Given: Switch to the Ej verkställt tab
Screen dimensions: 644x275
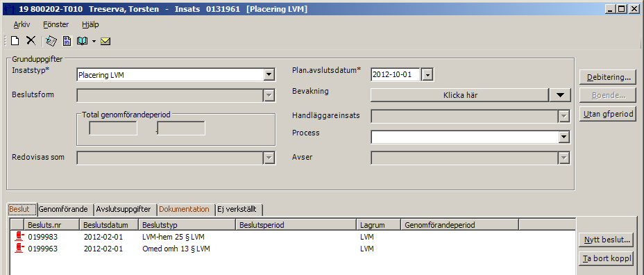Looking at the screenshot, I should pos(239,209).
